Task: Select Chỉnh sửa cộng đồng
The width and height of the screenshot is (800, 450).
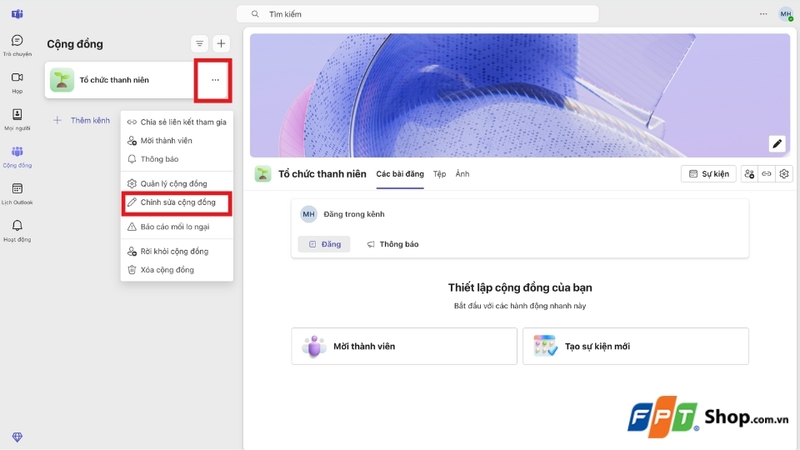Action: tap(177, 202)
